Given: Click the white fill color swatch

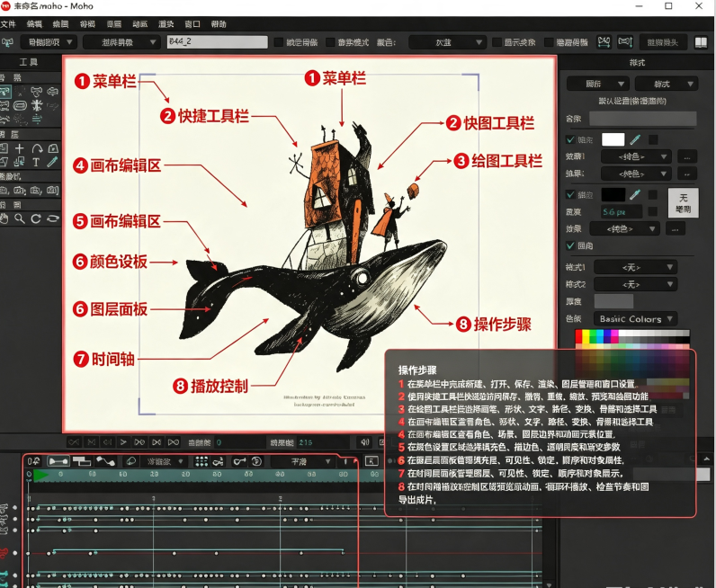Looking at the screenshot, I should pos(613,139).
